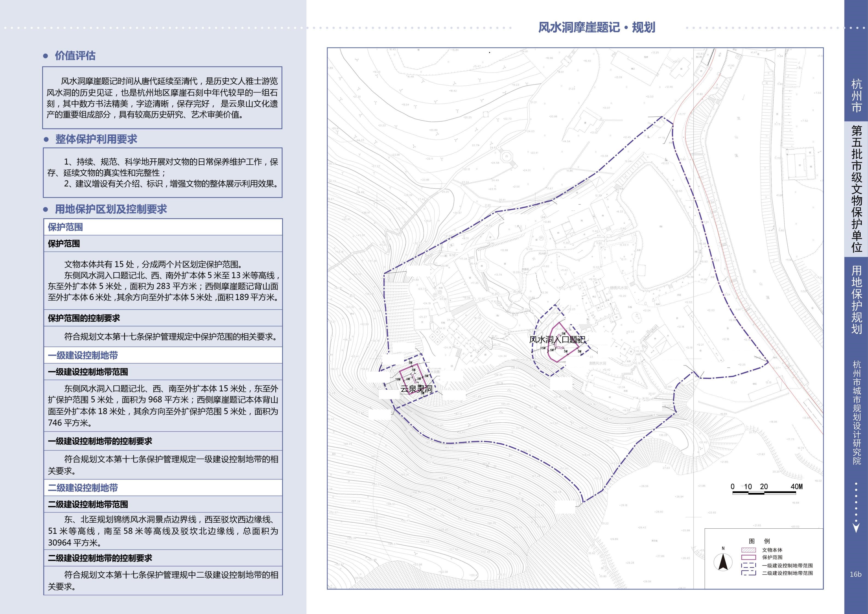Click the blue 一级建设控制地带 table header

coord(163,355)
